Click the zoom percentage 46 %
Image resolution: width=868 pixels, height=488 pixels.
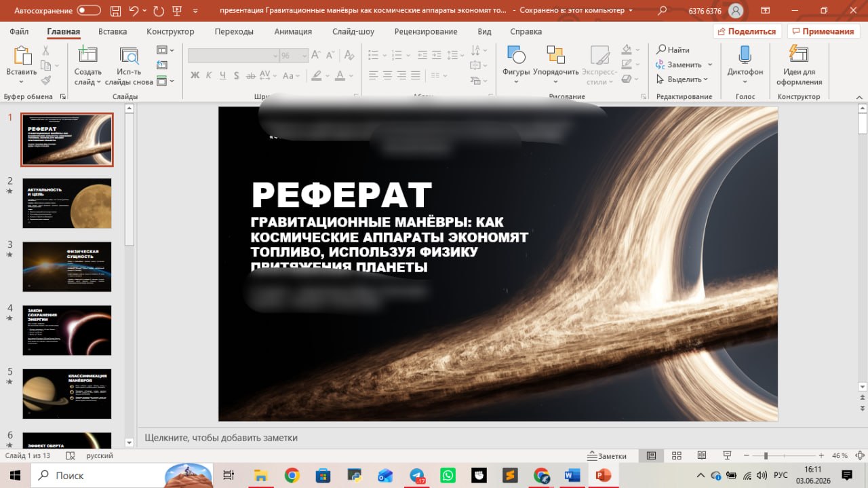[840, 456]
